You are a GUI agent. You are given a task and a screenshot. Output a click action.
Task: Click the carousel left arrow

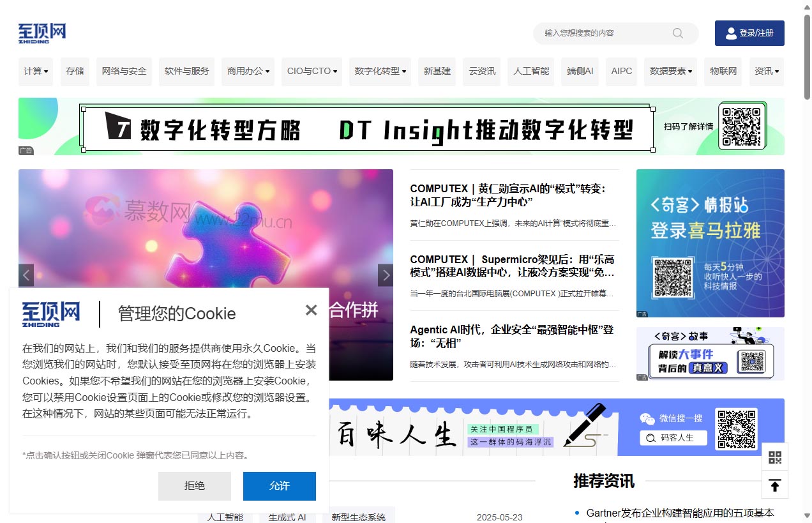coord(26,275)
